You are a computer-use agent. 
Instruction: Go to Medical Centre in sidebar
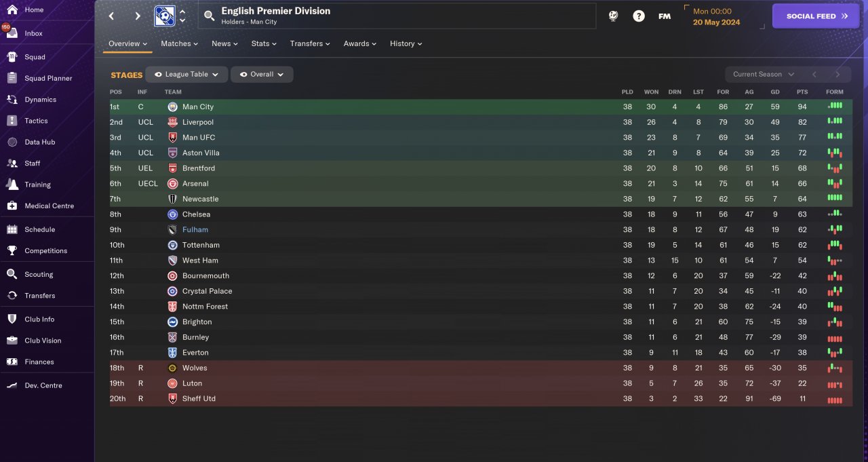[x=49, y=206]
